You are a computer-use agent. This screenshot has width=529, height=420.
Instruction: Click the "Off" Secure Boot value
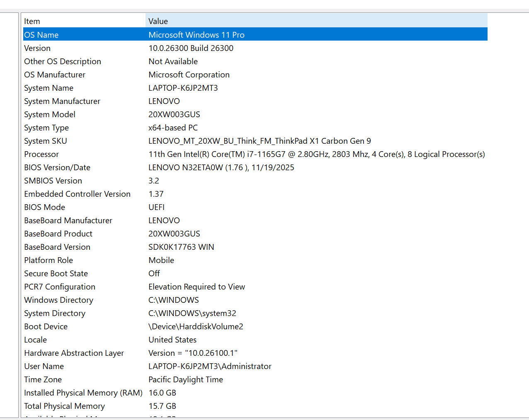pos(154,273)
